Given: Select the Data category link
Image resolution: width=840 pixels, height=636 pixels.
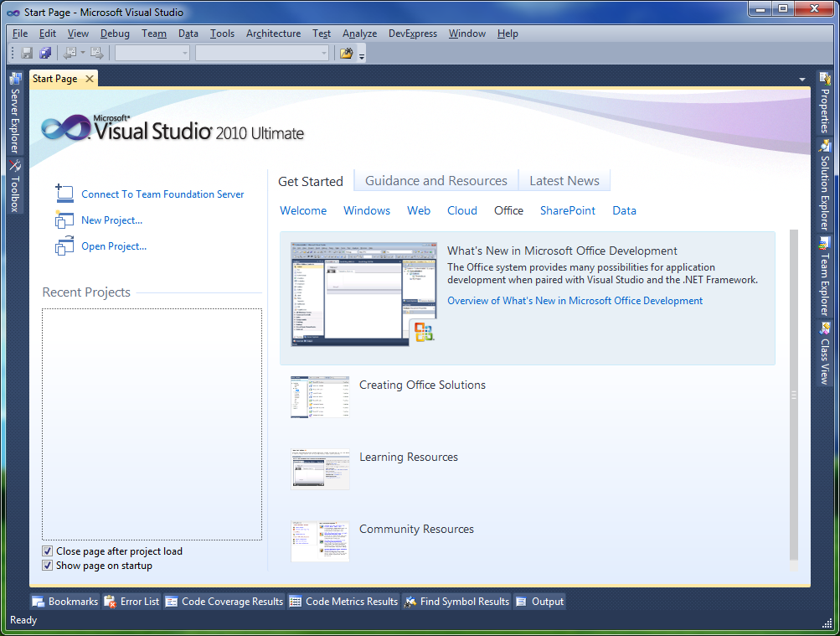Looking at the screenshot, I should [x=624, y=210].
